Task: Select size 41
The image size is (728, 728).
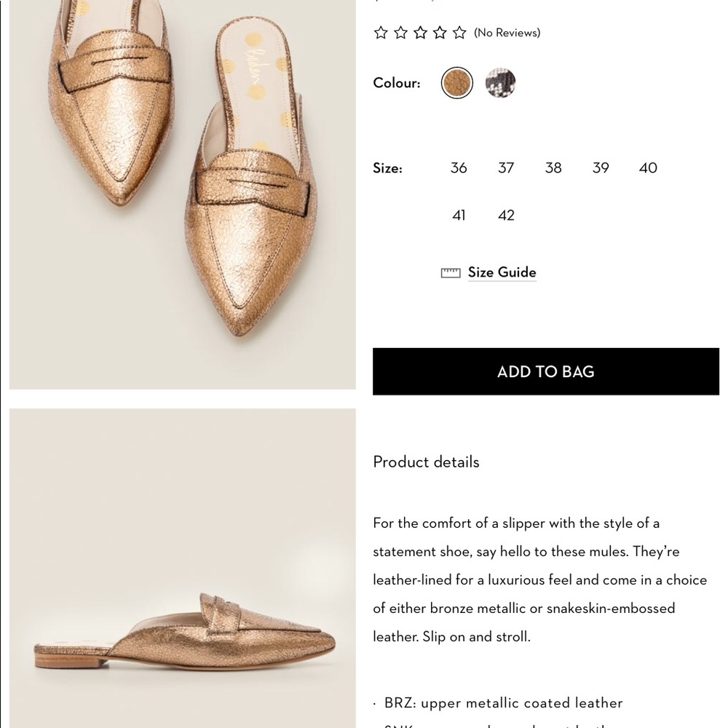Action: pyautogui.click(x=459, y=215)
